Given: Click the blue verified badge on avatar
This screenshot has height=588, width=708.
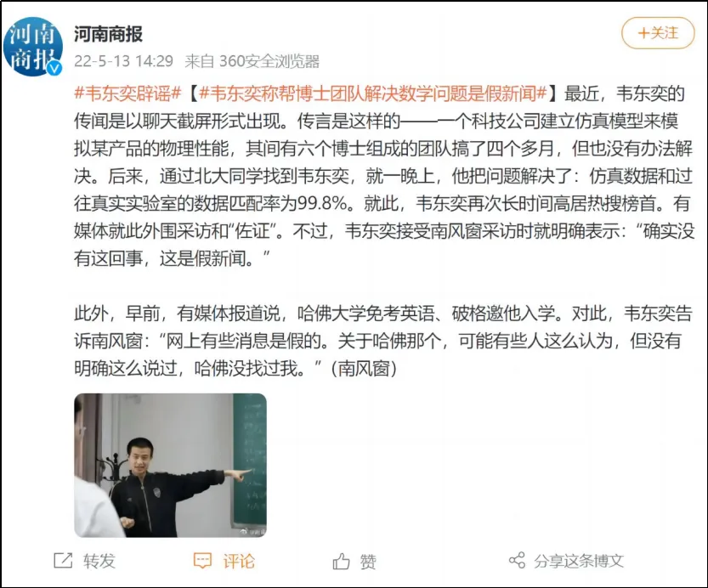Looking at the screenshot, I should pos(54,69).
